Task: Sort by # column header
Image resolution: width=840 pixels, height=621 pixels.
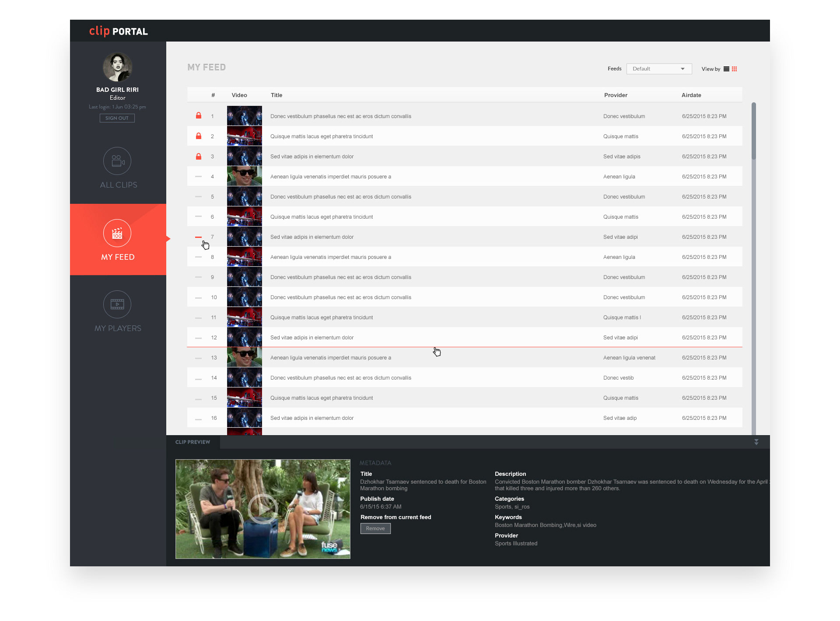Action: click(x=213, y=95)
